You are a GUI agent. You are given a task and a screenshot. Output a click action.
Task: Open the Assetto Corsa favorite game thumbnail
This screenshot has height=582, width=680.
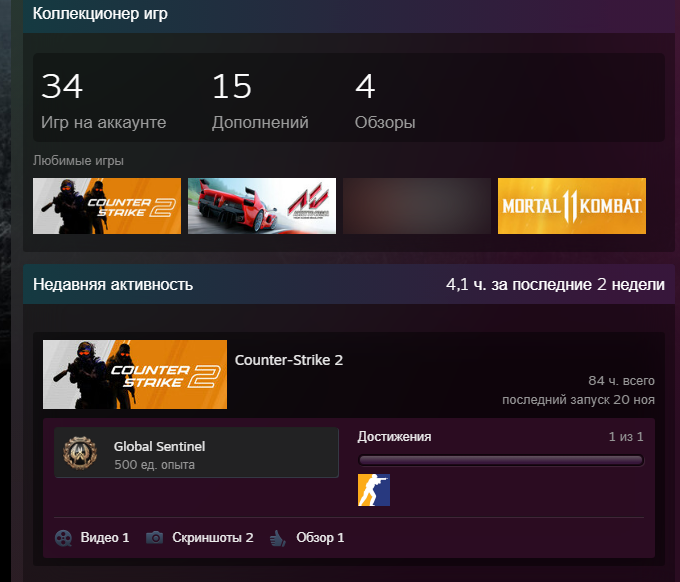click(262, 206)
